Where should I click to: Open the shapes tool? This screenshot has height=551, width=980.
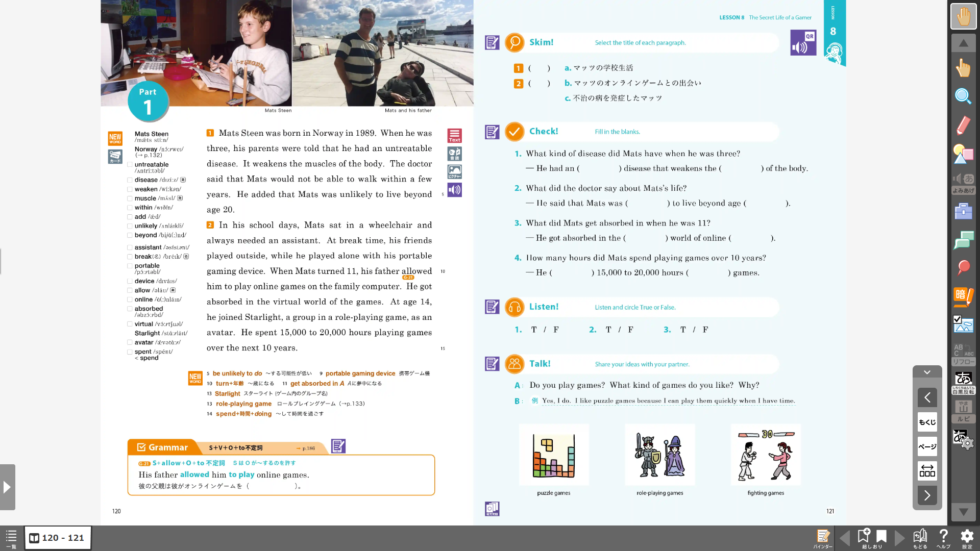(963, 154)
